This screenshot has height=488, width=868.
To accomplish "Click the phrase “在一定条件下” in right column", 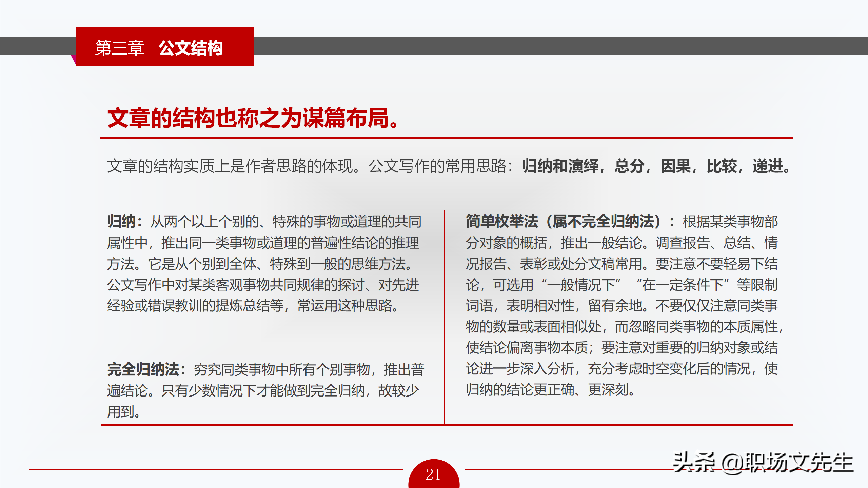I will [684, 285].
